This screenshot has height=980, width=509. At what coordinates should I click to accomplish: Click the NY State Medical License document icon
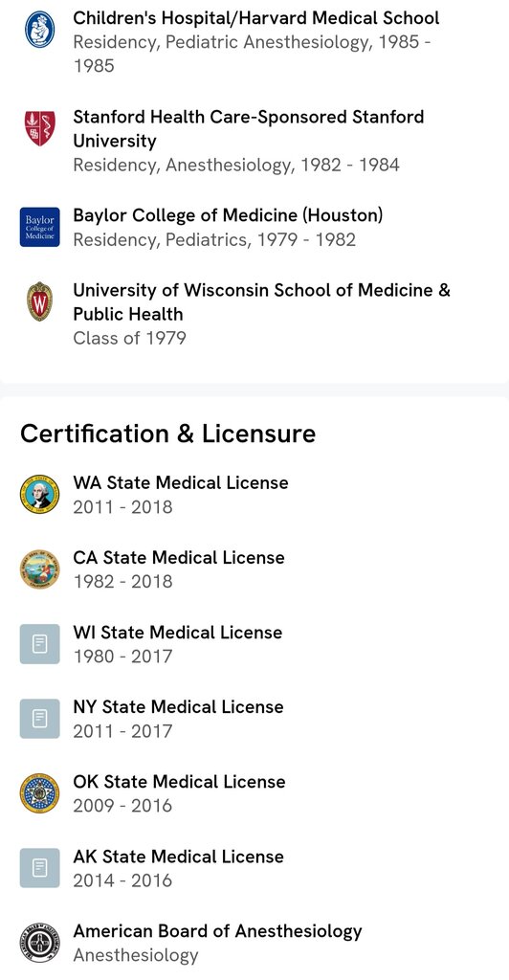pyautogui.click(x=39, y=718)
